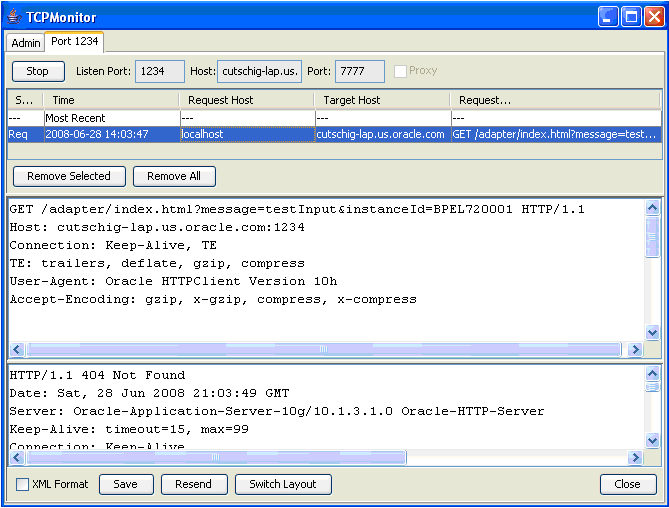Click the Request... column header

555,100
